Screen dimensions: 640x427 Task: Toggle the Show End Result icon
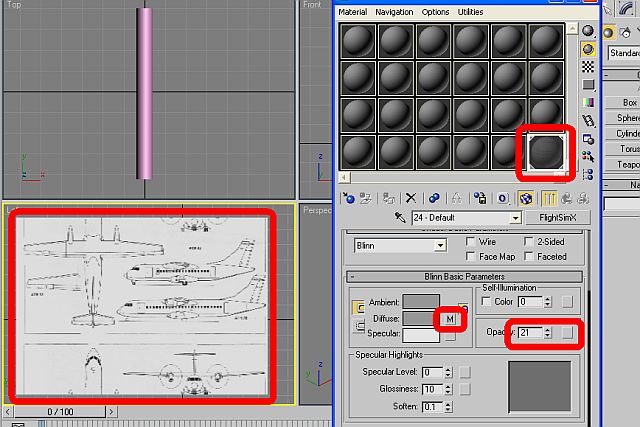(x=549, y=199)
